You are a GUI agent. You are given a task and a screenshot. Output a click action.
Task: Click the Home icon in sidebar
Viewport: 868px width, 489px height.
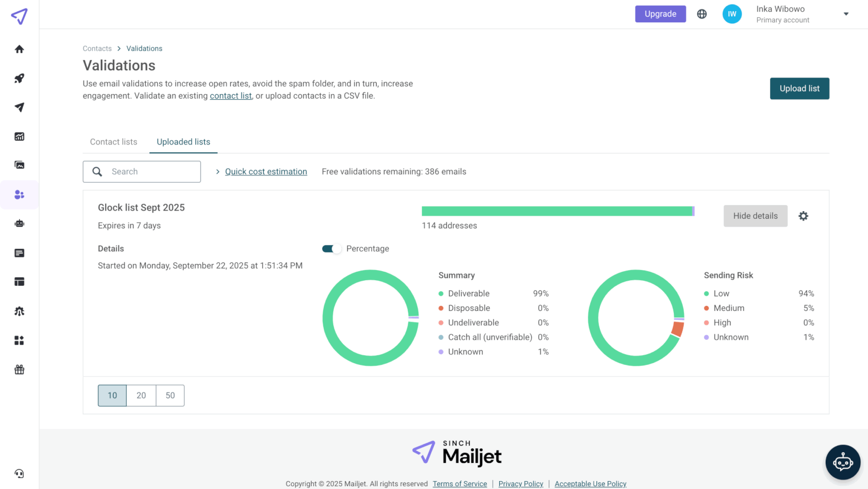pyautogui.click(x=19, y=49)
